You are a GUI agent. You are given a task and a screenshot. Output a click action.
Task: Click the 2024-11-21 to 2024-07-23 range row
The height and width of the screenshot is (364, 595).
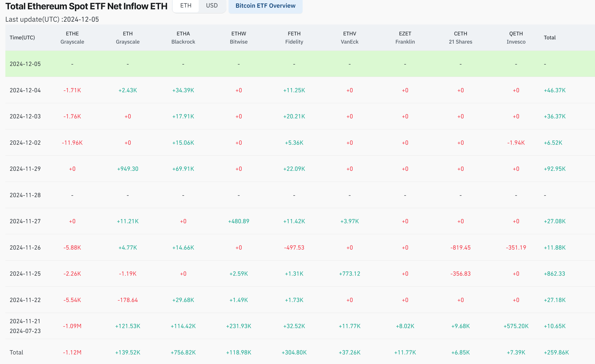(25, 326)
